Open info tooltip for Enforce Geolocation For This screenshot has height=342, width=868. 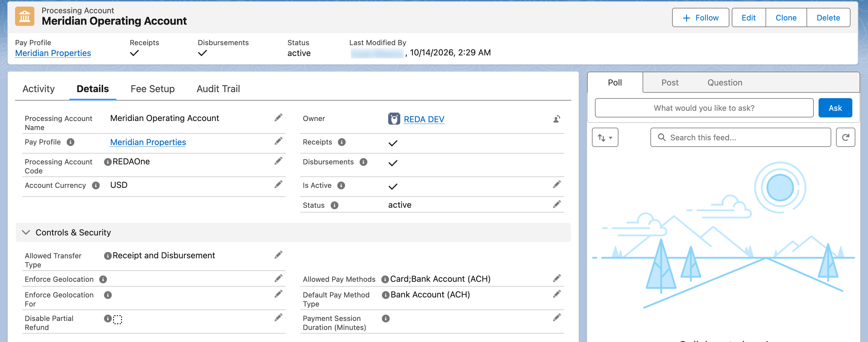pyautogui.click(x=108, y=295)
